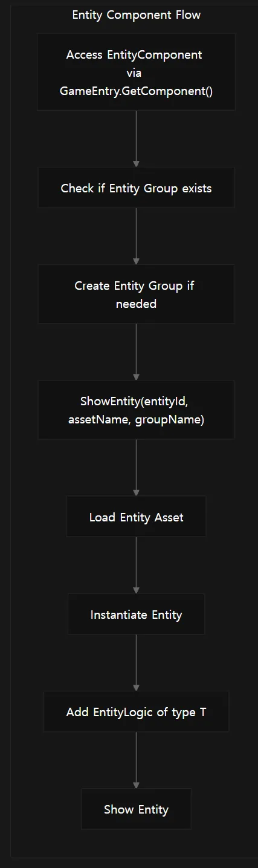Image resolution: width=258 pixels, height=868 pixels.
Task: Click arrowhead pointing into Load Entity Asset
Action: pos(136,492)
